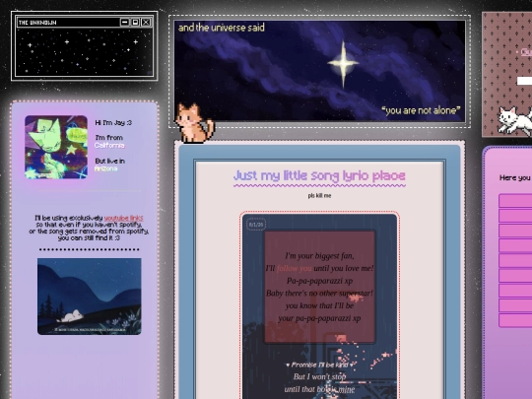Click the glowing star in the banner

tap(343, 63)
